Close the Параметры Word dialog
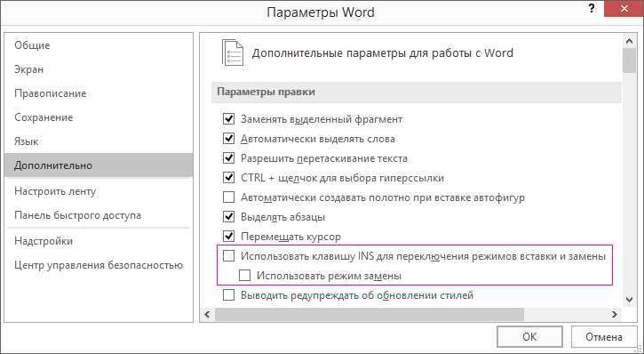Screen dimensions: 644x354 tap(624, 8)
